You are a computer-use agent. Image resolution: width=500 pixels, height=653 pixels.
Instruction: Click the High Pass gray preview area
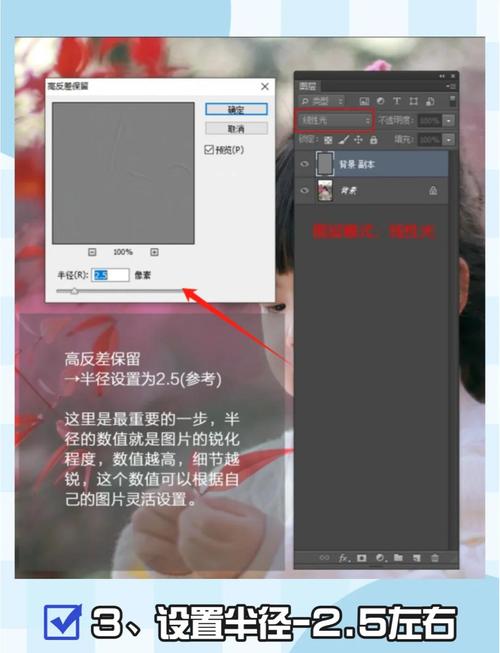(123, 173)
